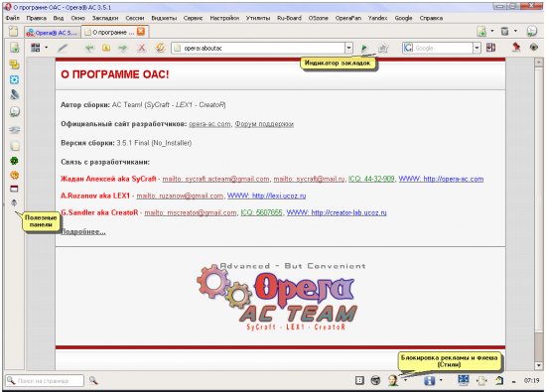Click the vertical scrollbar down arrow
This screenshot has height=392, width=546.
click(x=539, y=365)
